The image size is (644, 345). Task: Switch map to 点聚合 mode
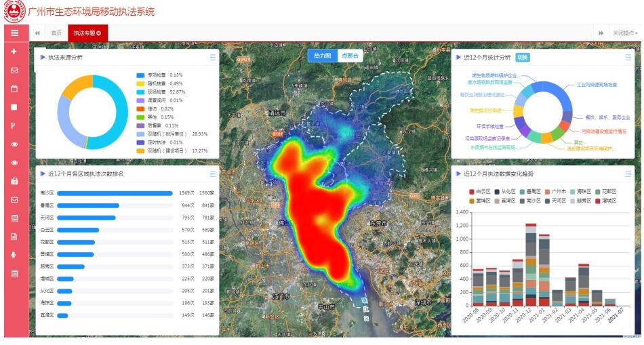[350, 56]
